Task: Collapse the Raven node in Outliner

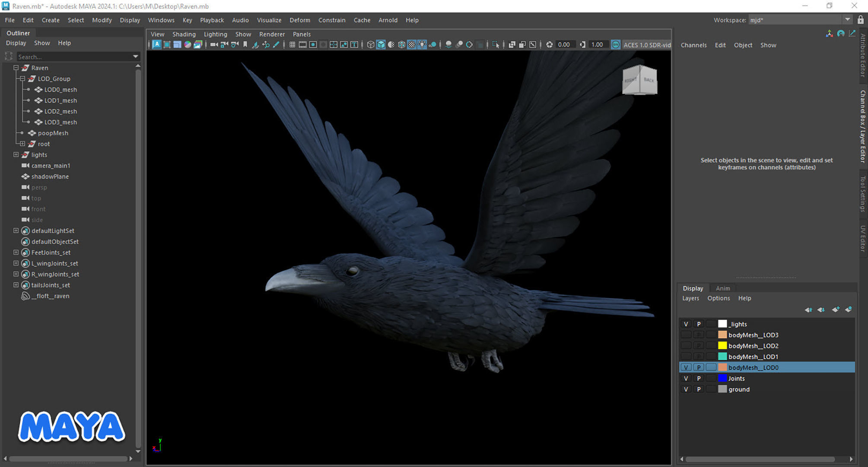Action: tap(16, 68)
